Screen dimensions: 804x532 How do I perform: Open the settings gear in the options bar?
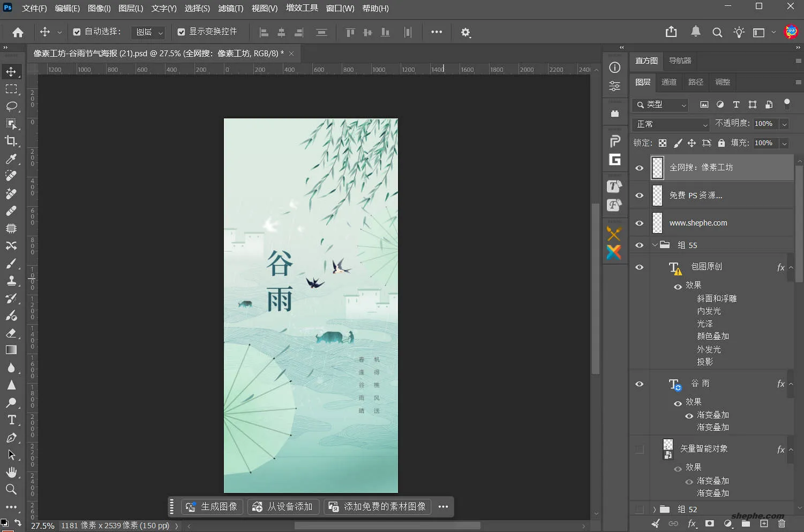465,32
